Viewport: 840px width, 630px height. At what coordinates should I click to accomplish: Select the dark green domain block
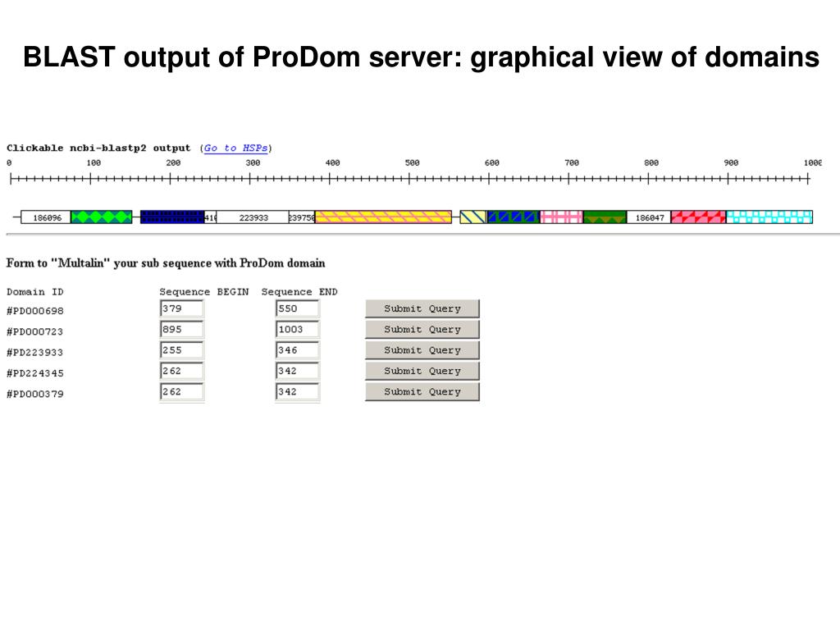[x=605, y=217]
